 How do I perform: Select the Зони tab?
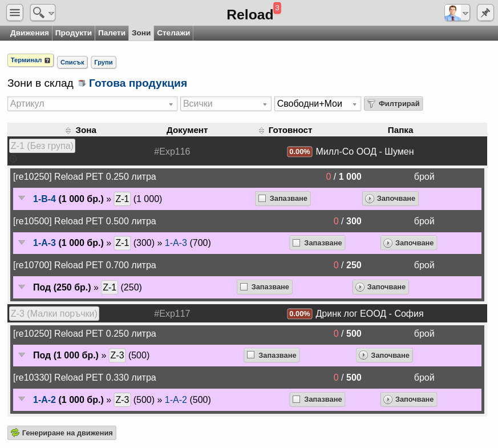pos(141,33)
